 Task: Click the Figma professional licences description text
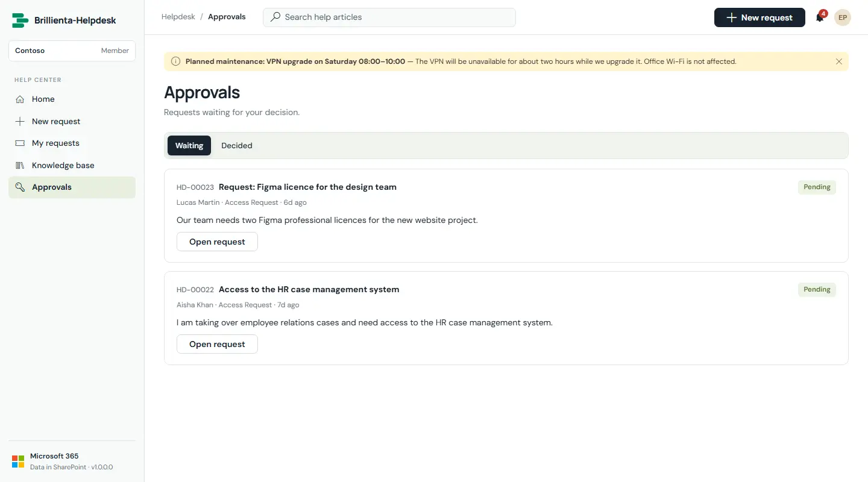(x=327, y=221)
